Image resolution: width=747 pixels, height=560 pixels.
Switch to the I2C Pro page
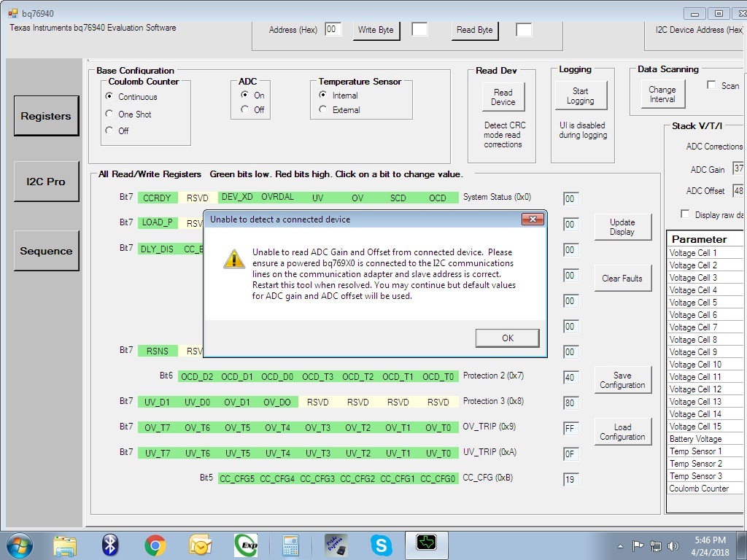pos(46,182)
